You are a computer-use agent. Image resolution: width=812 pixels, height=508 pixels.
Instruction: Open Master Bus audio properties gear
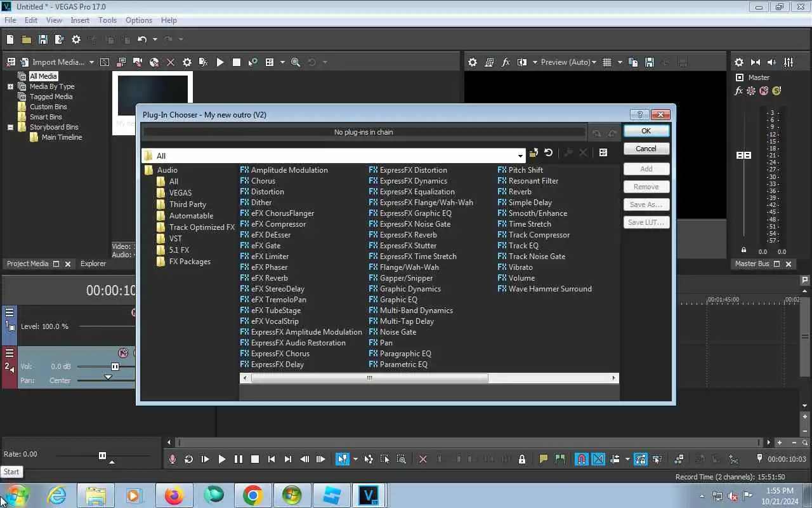[x=739, y=62]
